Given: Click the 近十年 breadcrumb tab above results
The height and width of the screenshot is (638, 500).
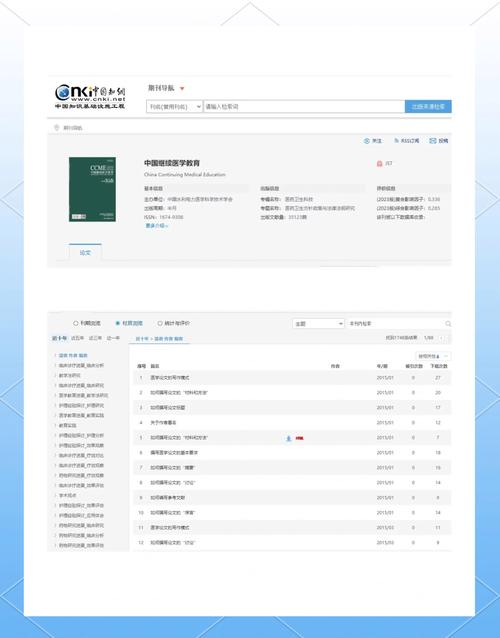Looking at the screenshot, I should (x=142, y=339).
